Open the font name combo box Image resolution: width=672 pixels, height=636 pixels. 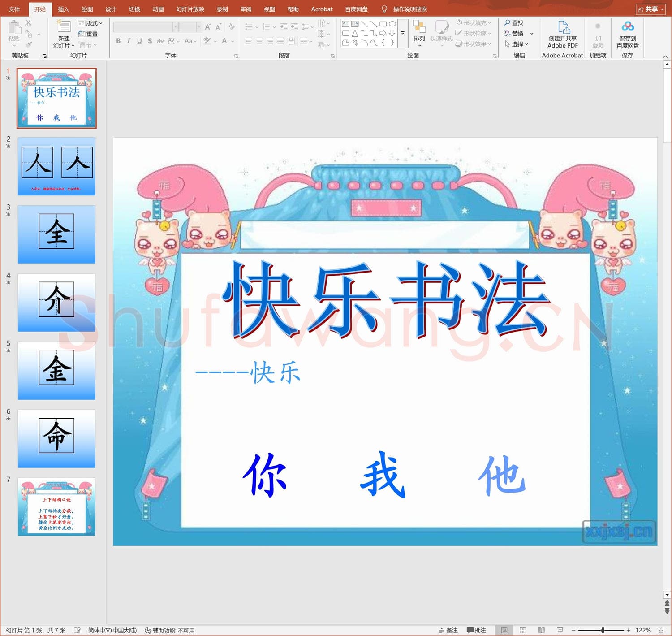pyautogui.click(x=146, y=27)
